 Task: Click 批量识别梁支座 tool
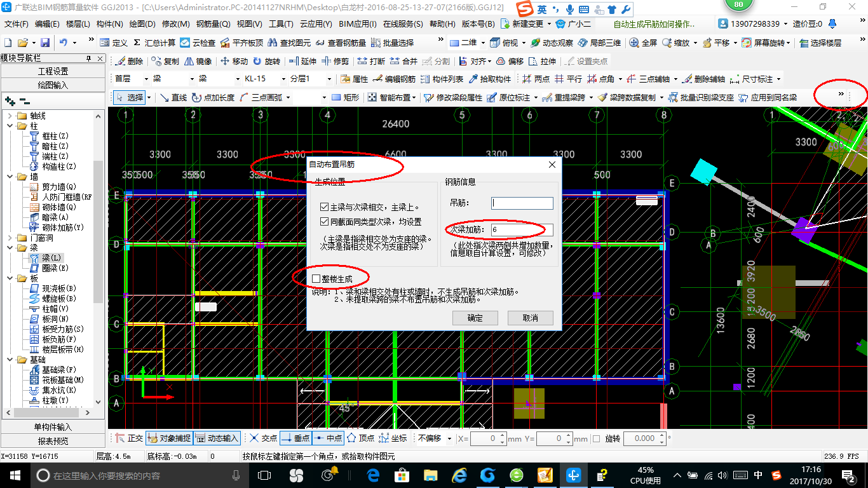pyautogui.click(x=701, y=97)
